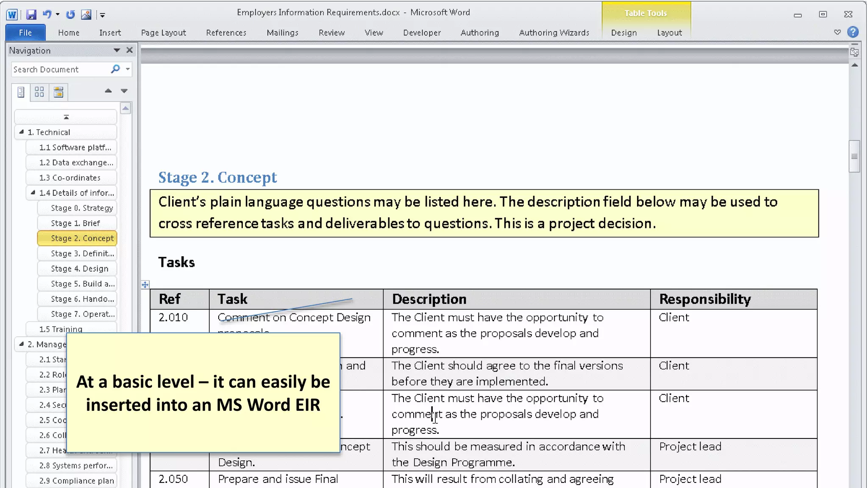Browse pages thumbnail view icon

pos(39,92)
